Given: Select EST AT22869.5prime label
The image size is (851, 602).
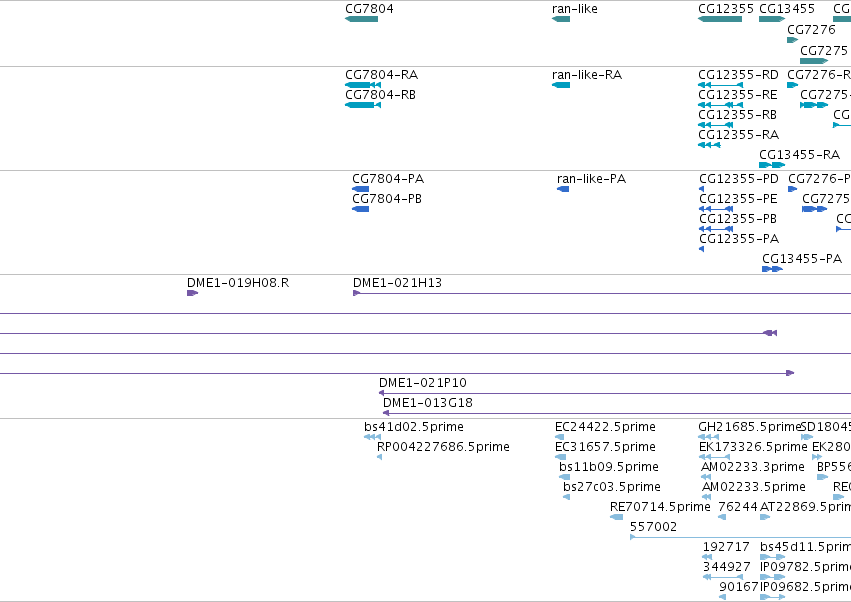Looking at the screenshot, I should coord(805,507).
